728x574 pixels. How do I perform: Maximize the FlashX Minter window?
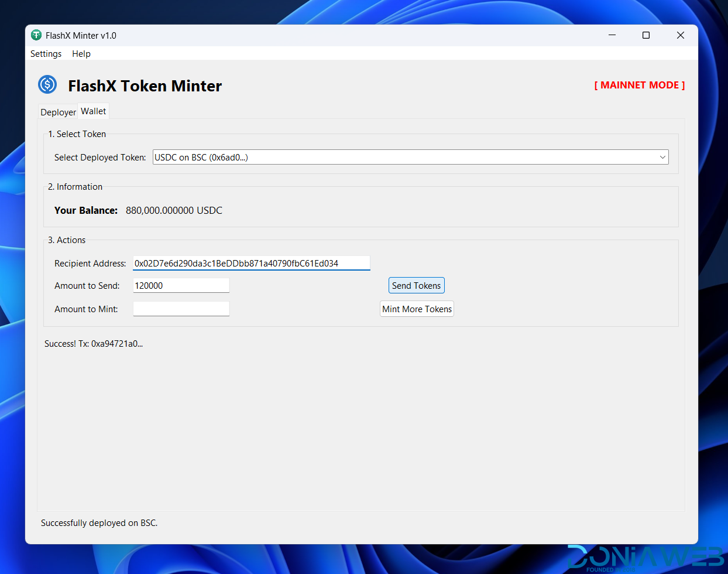(x=646, y=35)
